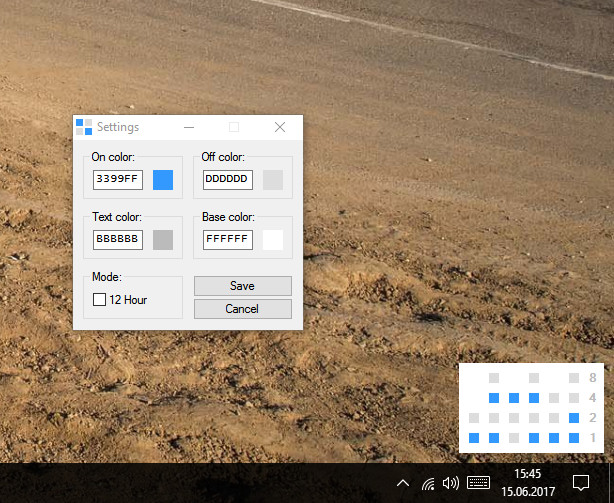Click the Base color group label
The width and height of the screenshot is (614, 503).
click(x=228, y=217)
